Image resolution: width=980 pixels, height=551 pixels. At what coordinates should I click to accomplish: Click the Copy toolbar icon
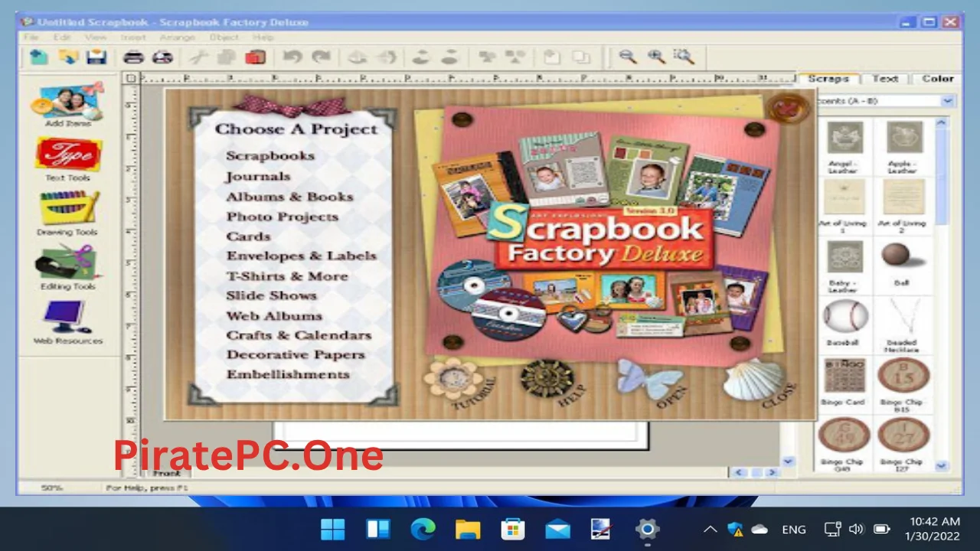coord(226,57)
